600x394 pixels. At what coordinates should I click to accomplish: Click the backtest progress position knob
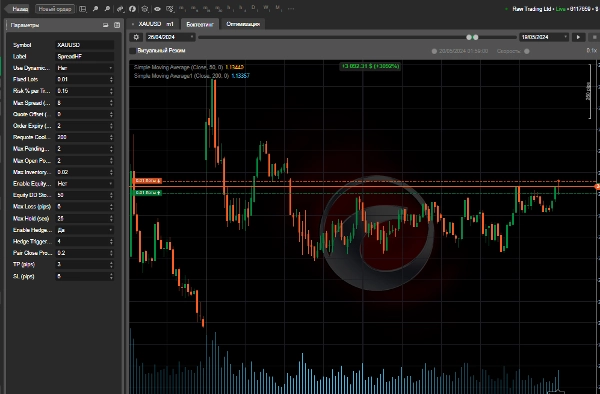434,51
